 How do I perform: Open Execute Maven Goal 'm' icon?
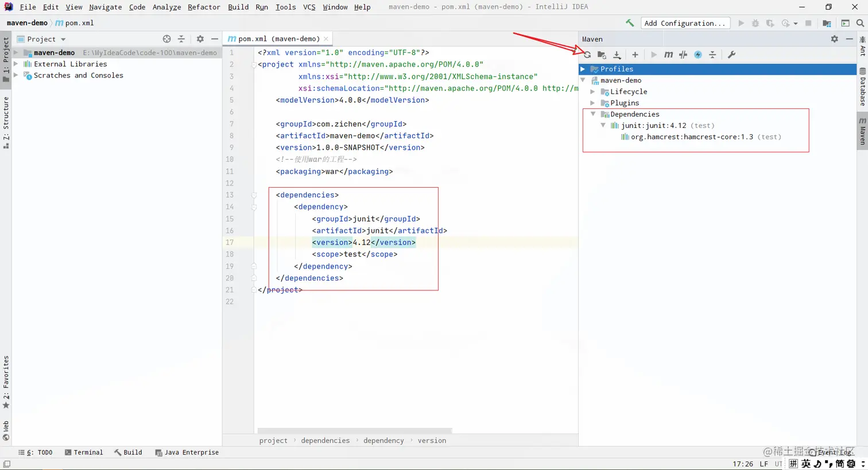pos(668,55)
